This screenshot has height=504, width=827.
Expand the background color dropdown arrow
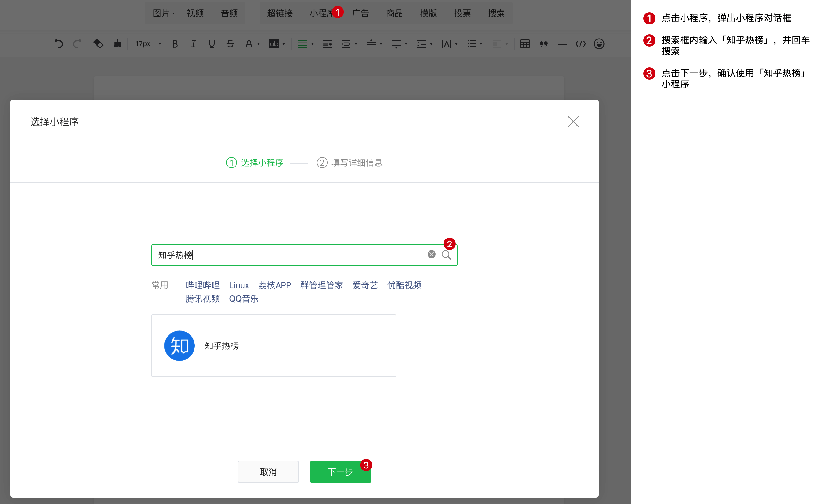[x=284, y=44]
